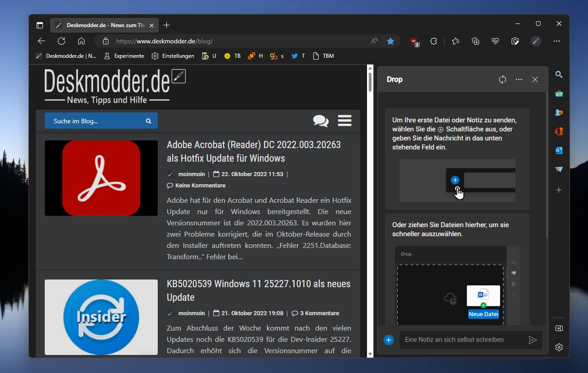The height and width of the screenshot is (373, 588).
Task: Open the sidebar Search icon
Action: point(559,75)
